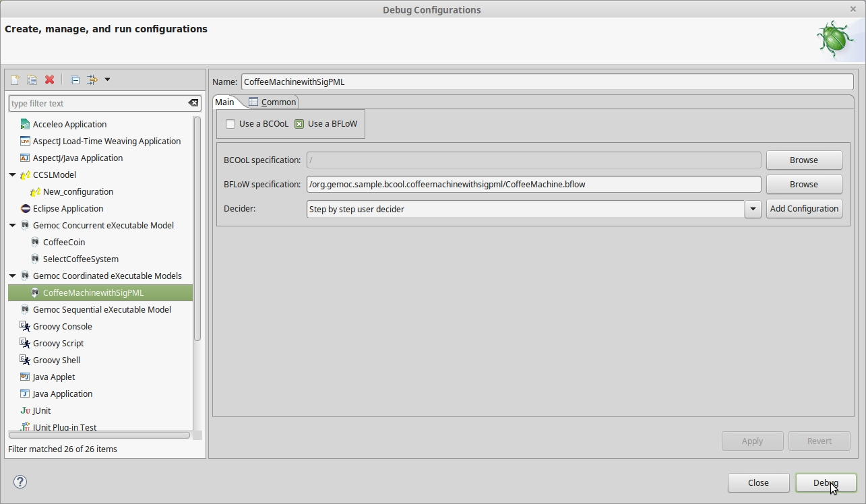
Task: Click the Add Configuration button
Action: [x=804, y=209]
